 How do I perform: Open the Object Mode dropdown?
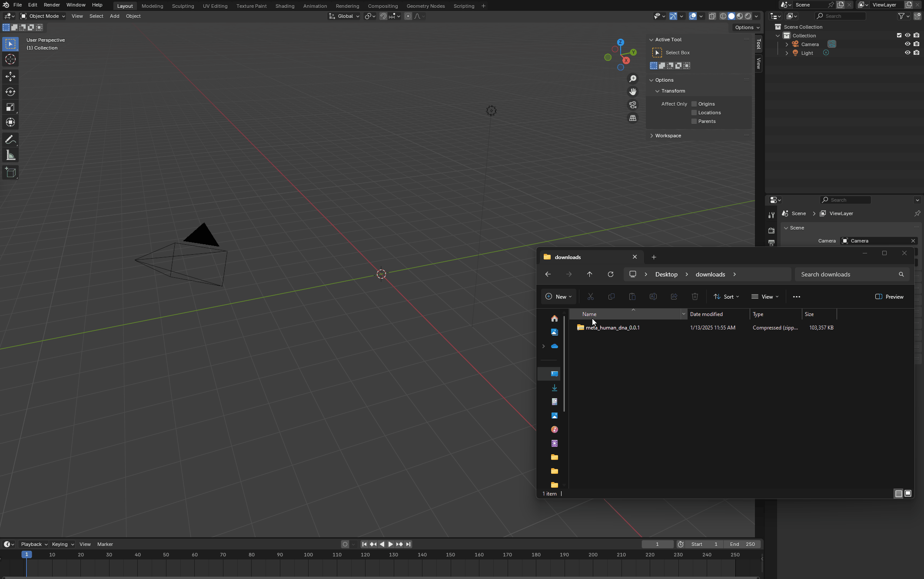[x=43, y=16]
